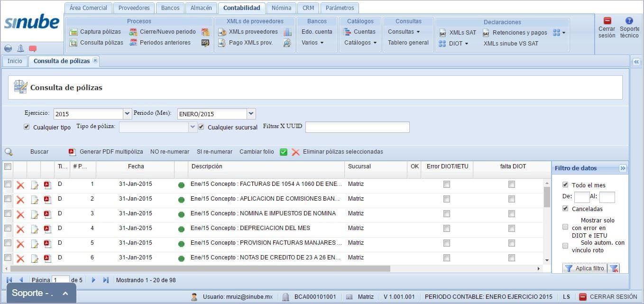This screenshot has height=304, width=644.
Task: Open the PDF of póliza number 3
Action: (x=47, y=214)
